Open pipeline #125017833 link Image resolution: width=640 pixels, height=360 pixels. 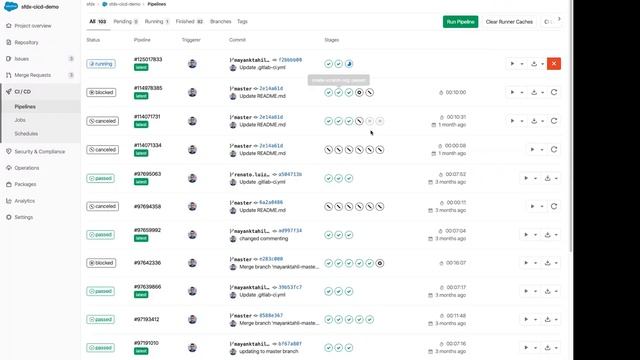coord(148,60)
